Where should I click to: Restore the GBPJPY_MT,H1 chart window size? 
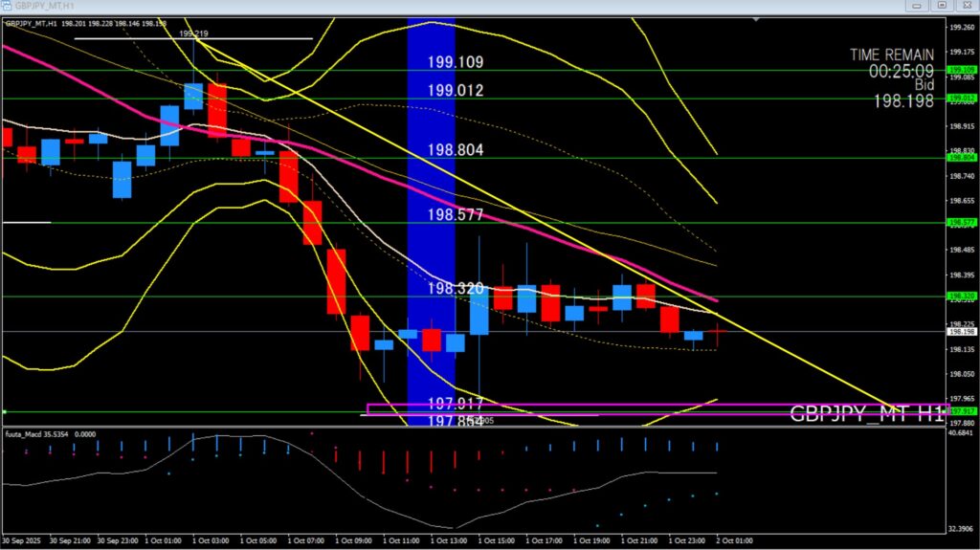tap(942, 6)
